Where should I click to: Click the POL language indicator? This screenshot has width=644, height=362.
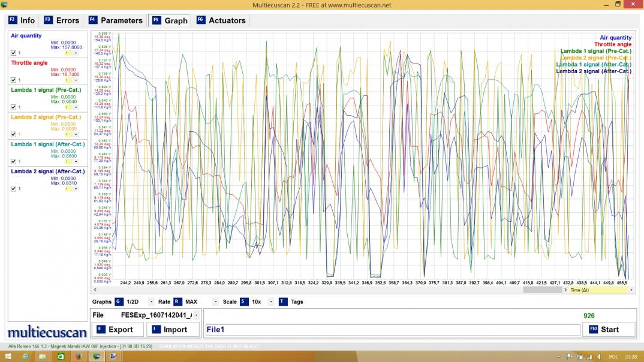coord(613,357)
